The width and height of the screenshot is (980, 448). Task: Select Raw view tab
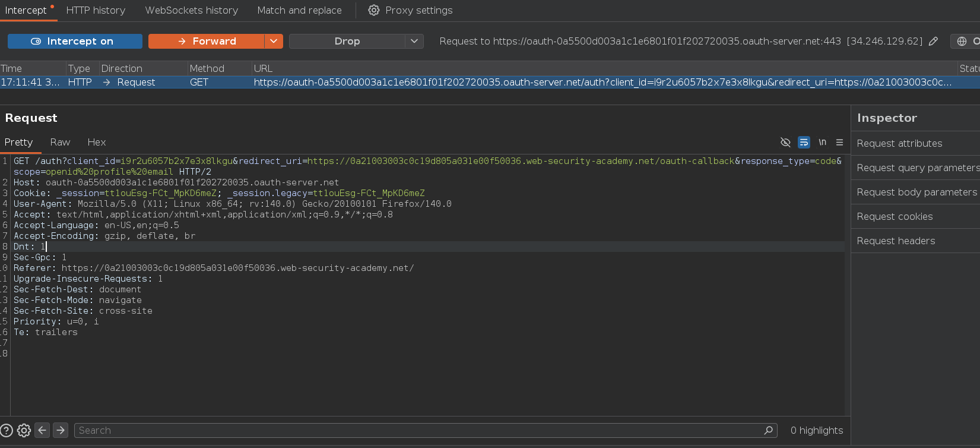[60, 142]
